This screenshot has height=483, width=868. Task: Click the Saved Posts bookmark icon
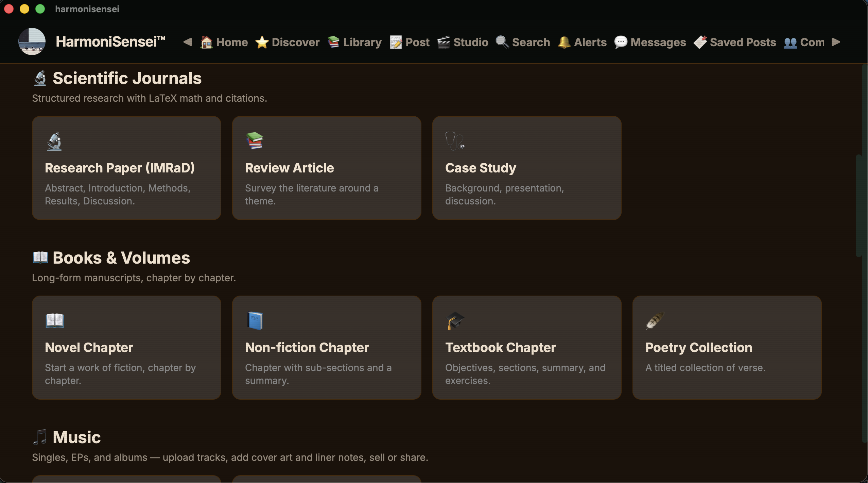[700, 42]
